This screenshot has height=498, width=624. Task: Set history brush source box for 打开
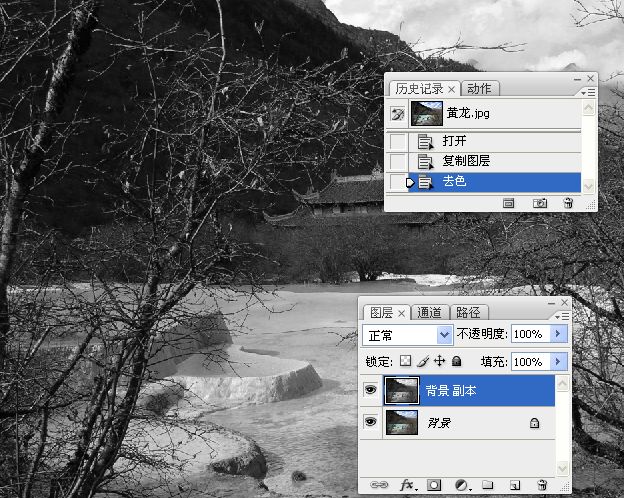[397, 141]
